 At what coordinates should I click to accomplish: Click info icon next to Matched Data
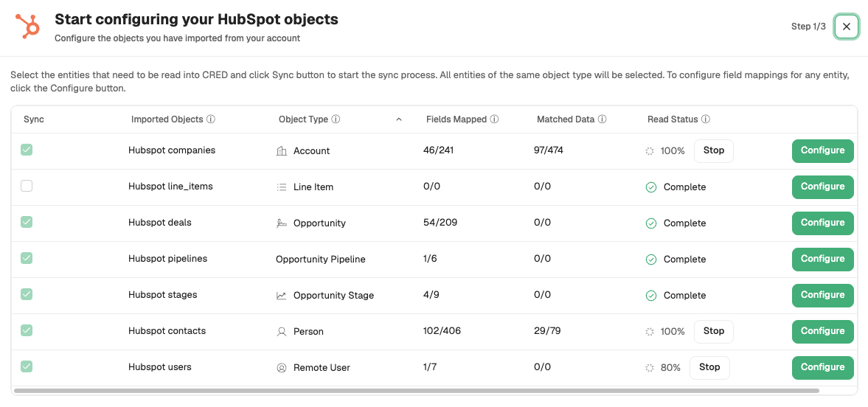point(603,119)
